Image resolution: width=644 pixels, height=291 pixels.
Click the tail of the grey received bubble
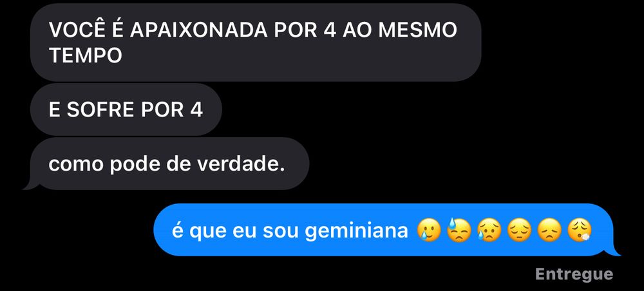30,185
